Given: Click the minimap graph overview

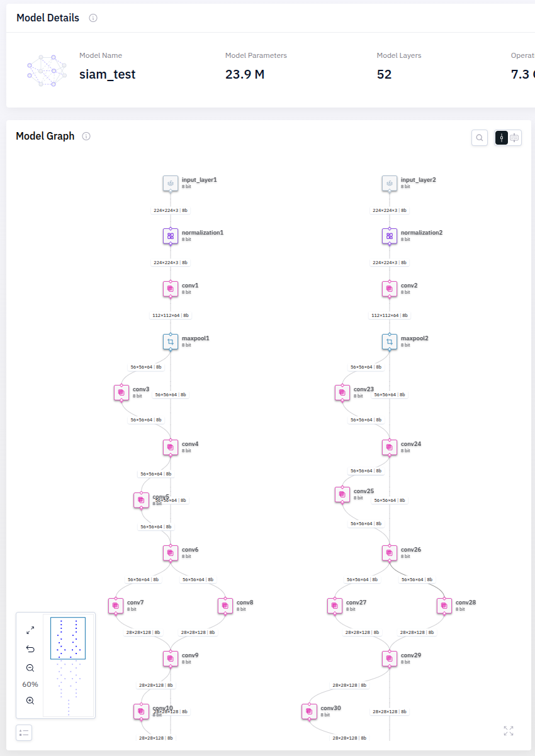Looking at the screenshot, I should [x=68, y=667].
